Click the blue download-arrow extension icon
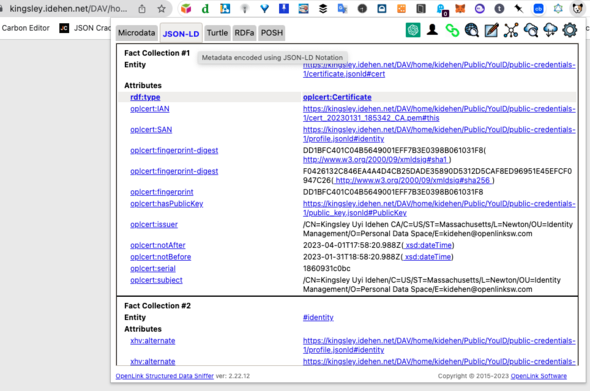 click(x=284, y=8)
